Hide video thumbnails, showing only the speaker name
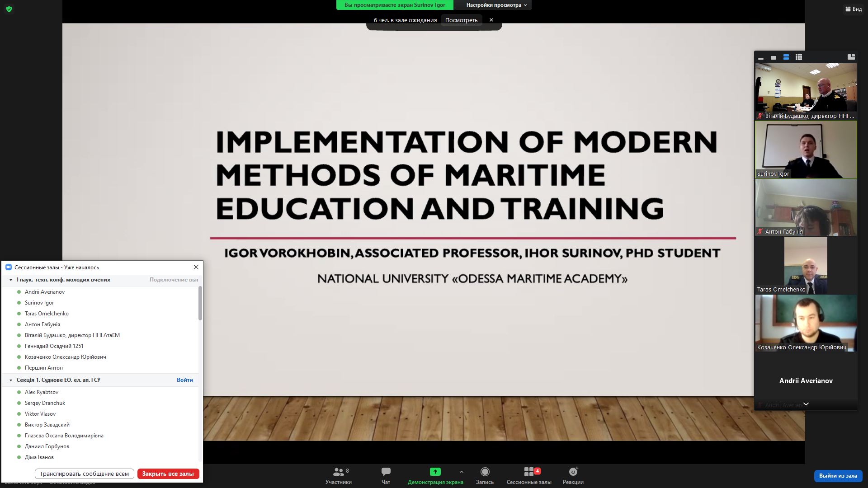 774,57
